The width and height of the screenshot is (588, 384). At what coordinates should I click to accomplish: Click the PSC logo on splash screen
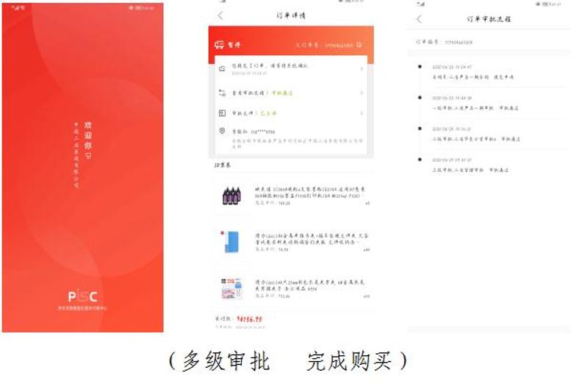[x=82, y=296]
